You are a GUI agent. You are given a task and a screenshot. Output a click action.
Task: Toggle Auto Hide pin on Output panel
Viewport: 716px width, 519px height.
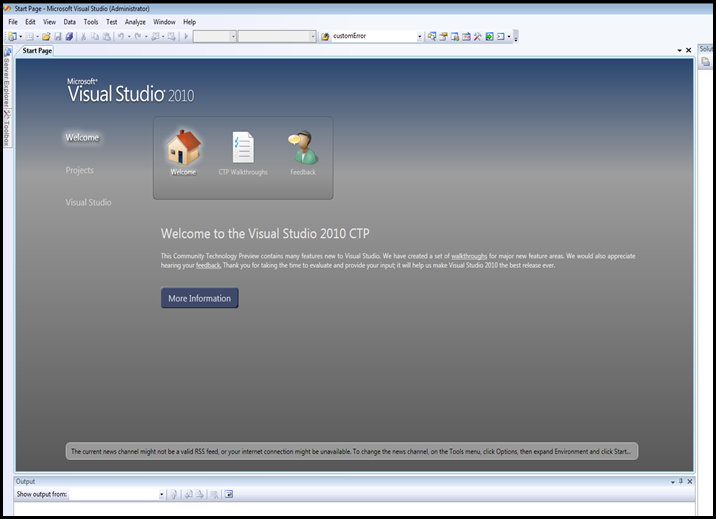(681, 481)
